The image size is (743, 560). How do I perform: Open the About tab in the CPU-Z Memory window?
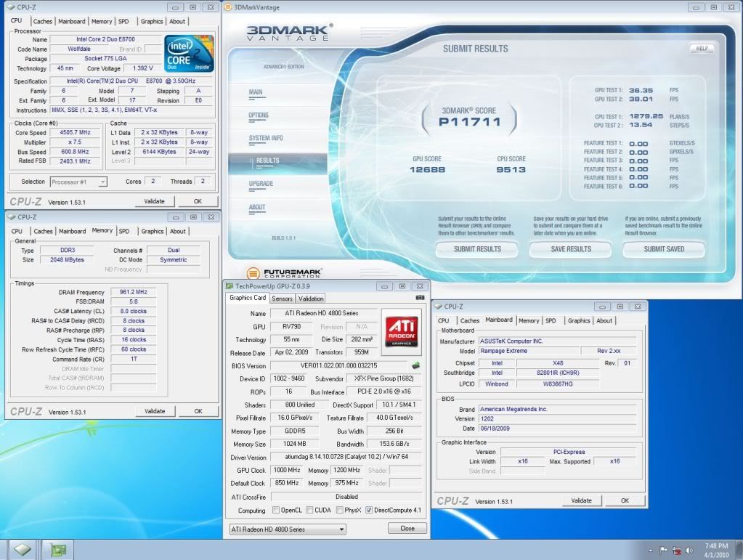(178, 231)
